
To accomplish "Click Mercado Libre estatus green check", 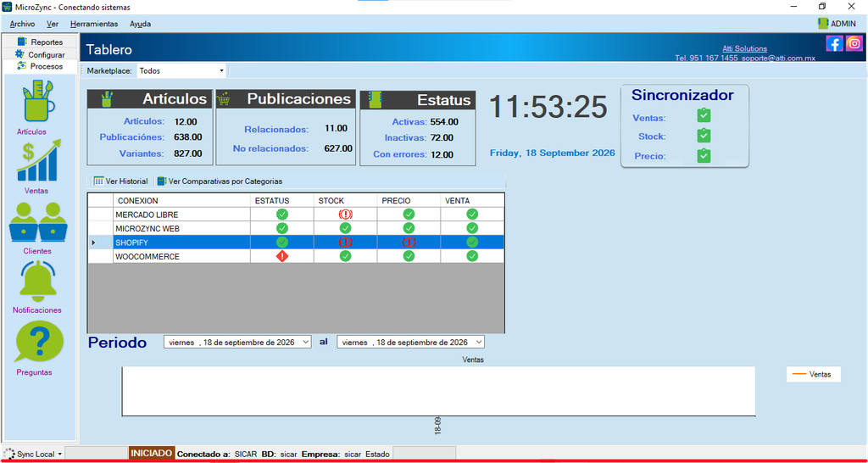I will (282, 214).
